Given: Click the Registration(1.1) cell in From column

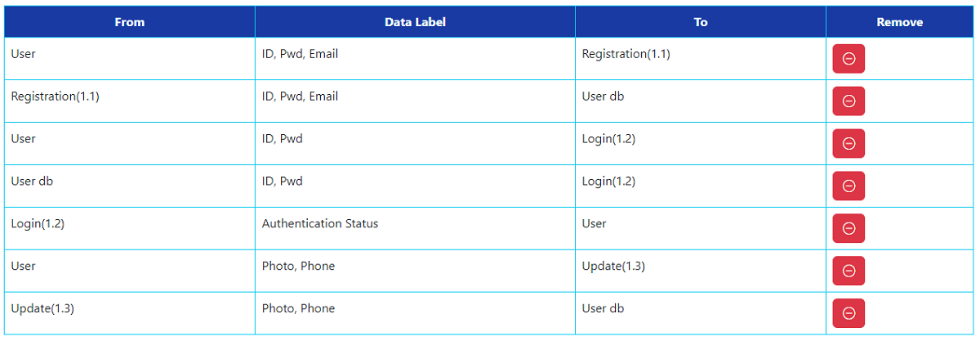Looking at the screenshot, I should pos(130,101).
